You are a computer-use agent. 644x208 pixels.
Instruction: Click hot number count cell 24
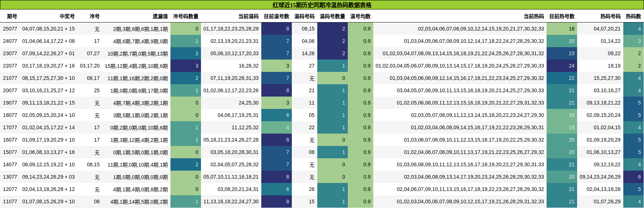coord(562,66)
